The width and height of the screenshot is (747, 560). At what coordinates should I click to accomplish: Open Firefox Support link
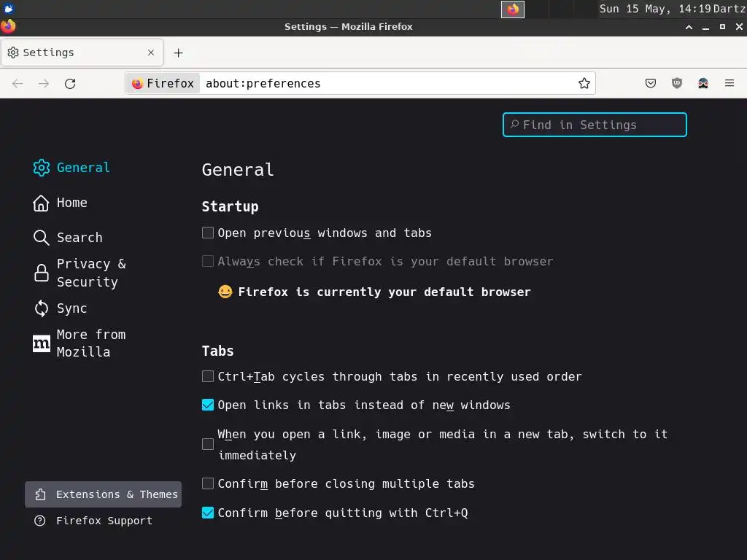click(x=93, y=521)
